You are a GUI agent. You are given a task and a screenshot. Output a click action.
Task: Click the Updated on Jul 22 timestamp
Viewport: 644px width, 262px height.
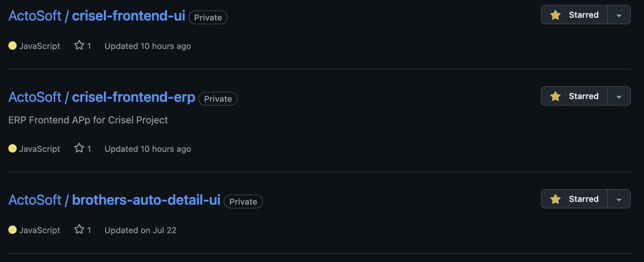tap(141, 230)
